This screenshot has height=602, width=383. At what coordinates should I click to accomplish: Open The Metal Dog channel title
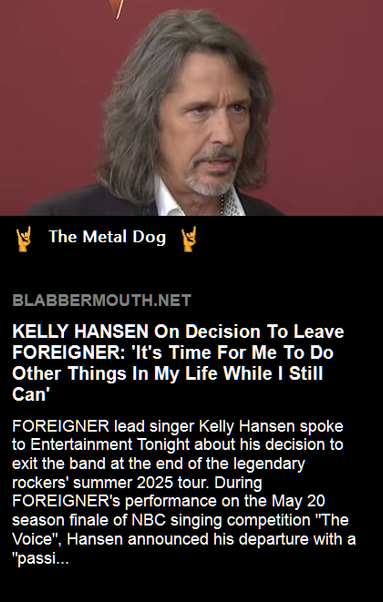pos(107,237)
